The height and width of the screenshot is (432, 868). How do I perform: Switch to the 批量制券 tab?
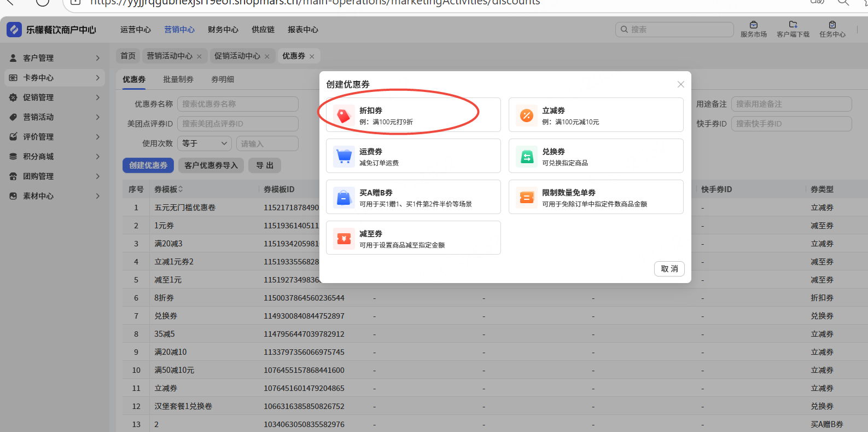coord(178,79)
